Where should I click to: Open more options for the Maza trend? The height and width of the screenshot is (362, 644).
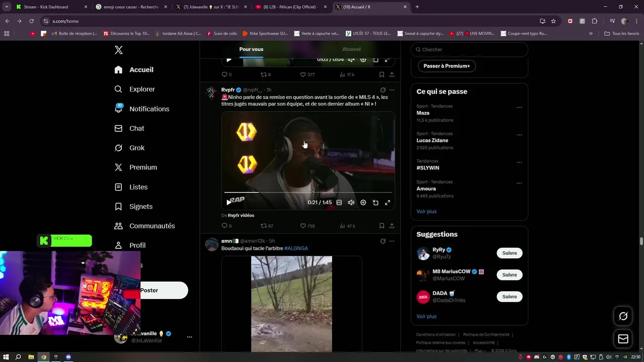(x=519, y=107)
